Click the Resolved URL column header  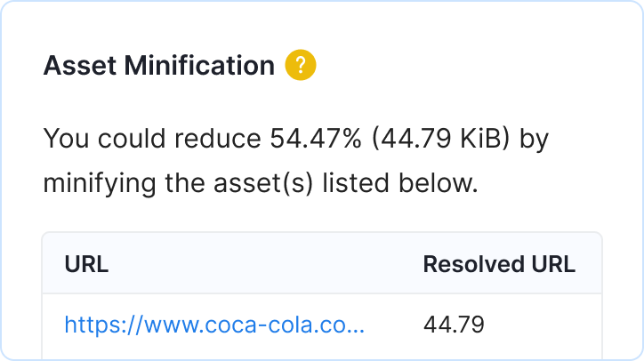pyautogui.click(x=498, y=264)
